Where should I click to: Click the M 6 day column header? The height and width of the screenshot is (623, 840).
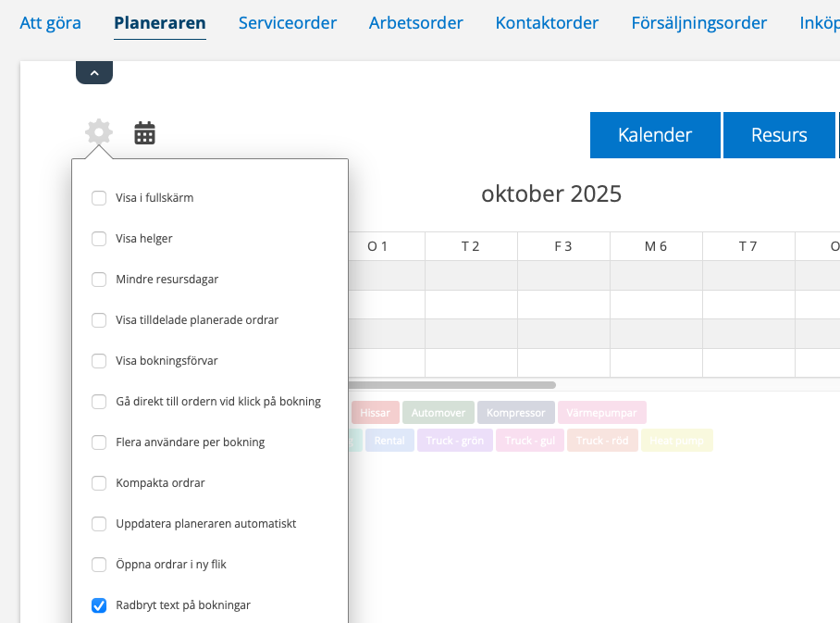point(656,246)
